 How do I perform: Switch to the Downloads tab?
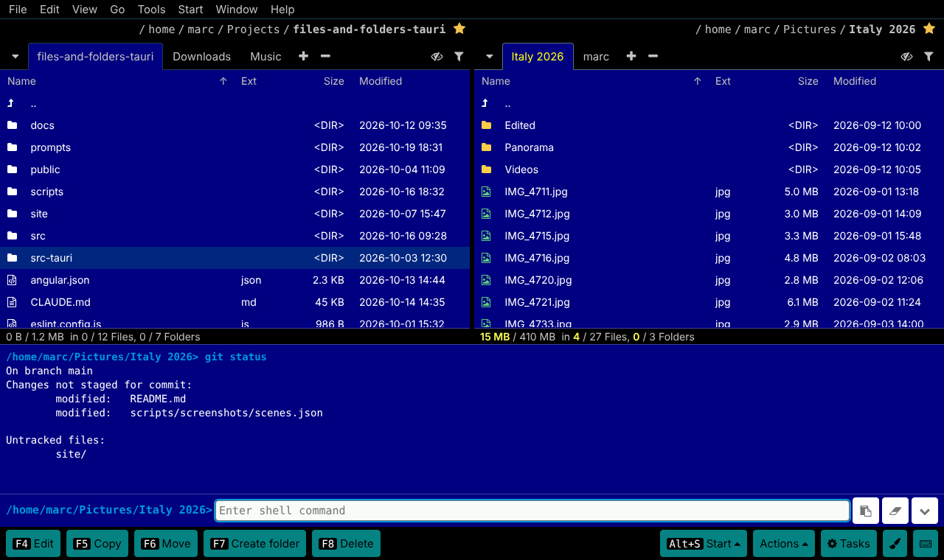point(201,57)
